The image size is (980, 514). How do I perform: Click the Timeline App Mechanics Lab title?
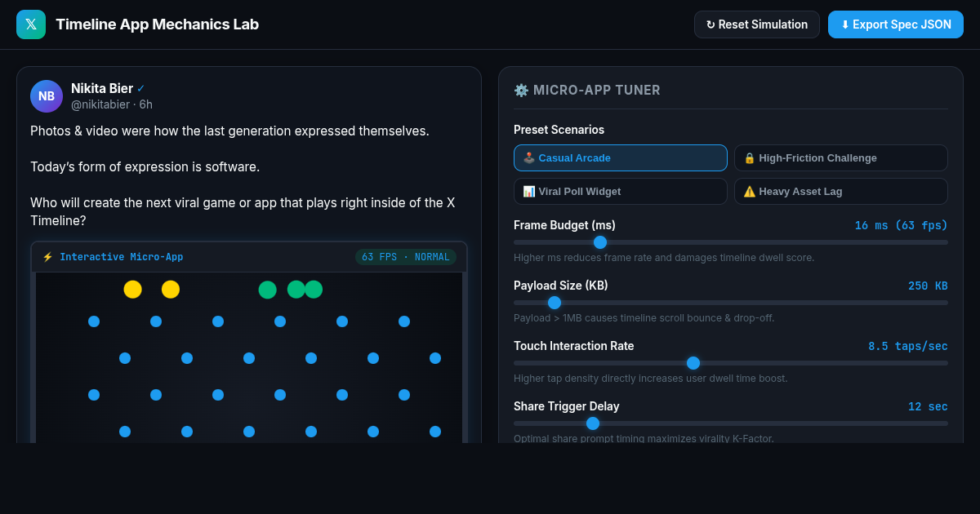[158, 24]
